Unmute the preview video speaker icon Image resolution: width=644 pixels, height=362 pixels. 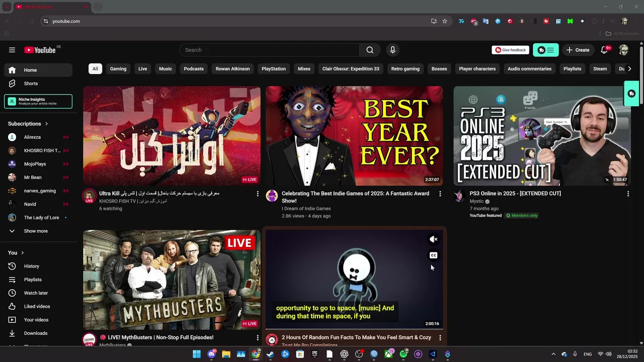tap(433, 239)
